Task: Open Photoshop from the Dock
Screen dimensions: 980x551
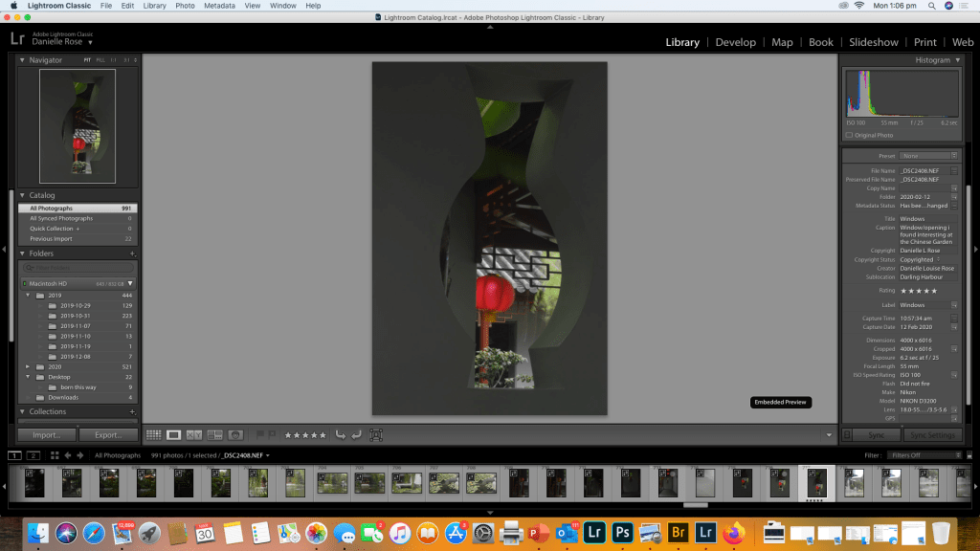Action: point(620,531)
